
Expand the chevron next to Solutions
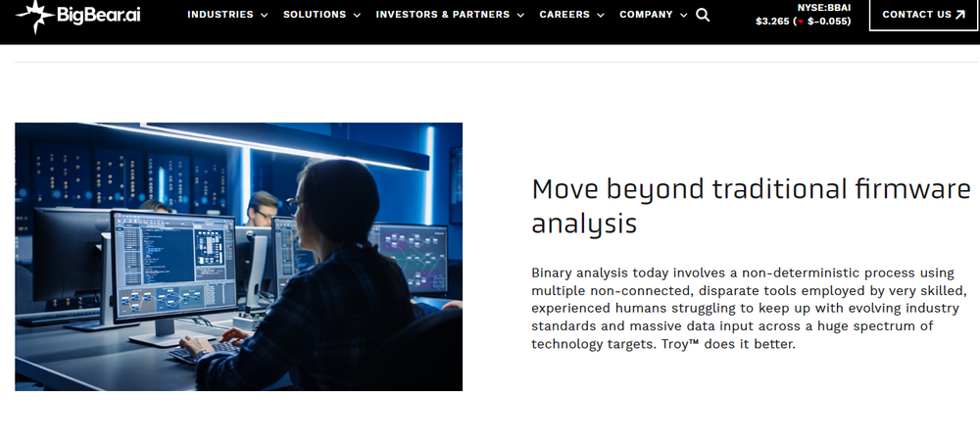tap(357, 15)
